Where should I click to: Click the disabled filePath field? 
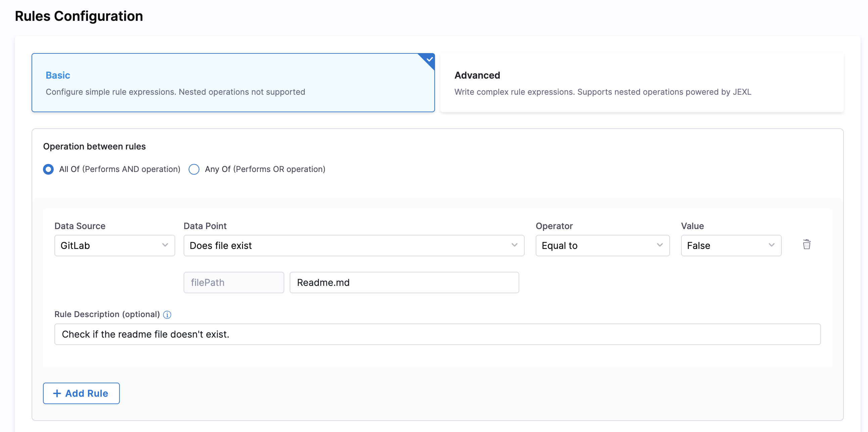point(234,283)
